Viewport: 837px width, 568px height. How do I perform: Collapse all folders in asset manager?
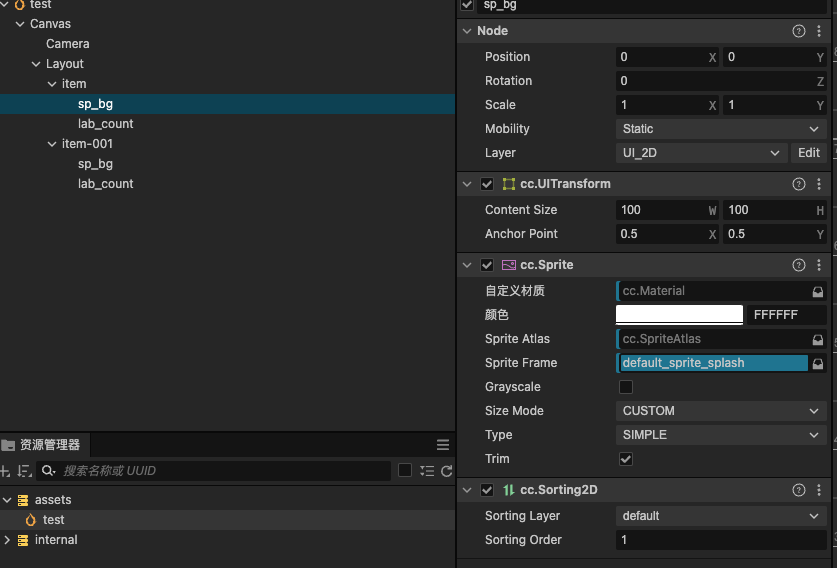(427, 471)
